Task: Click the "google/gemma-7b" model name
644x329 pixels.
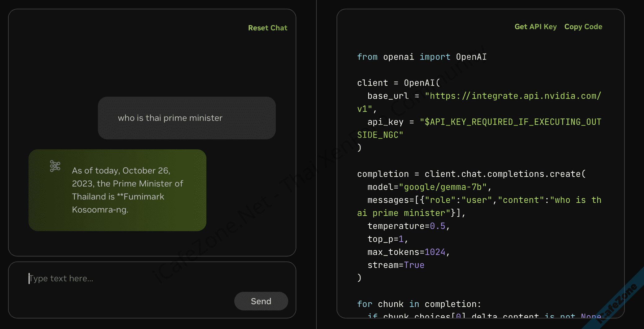Action: [443, 187]
